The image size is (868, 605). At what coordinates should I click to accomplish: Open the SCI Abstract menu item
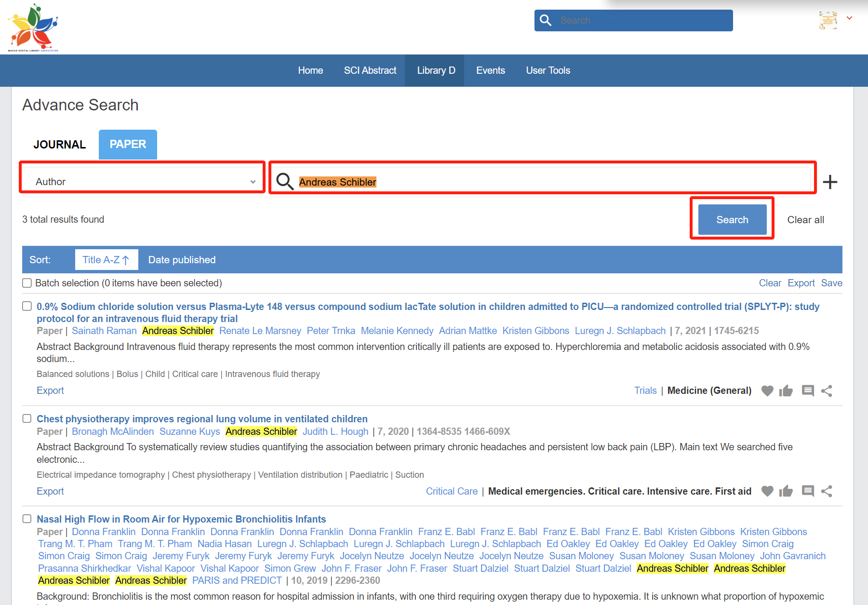[370, 70]
